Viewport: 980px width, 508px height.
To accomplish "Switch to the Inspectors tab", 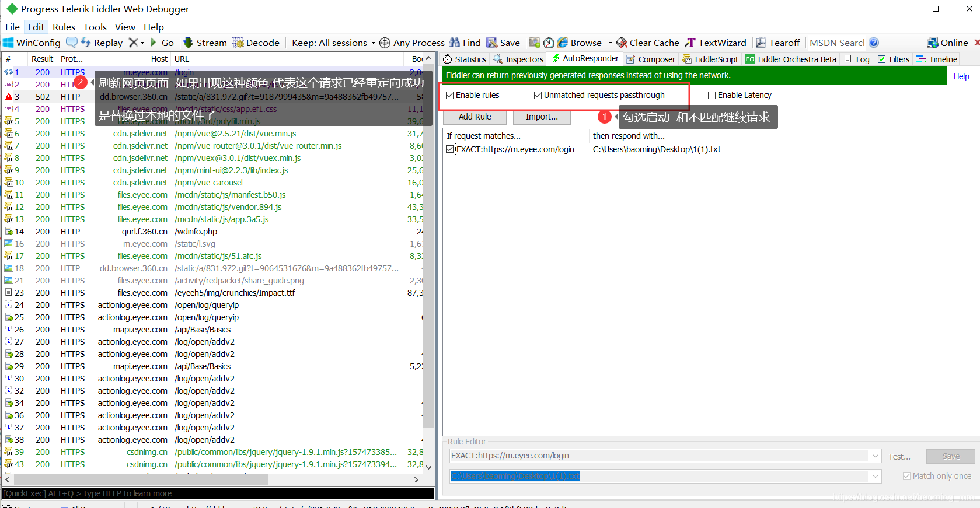I will pos(518,59).
